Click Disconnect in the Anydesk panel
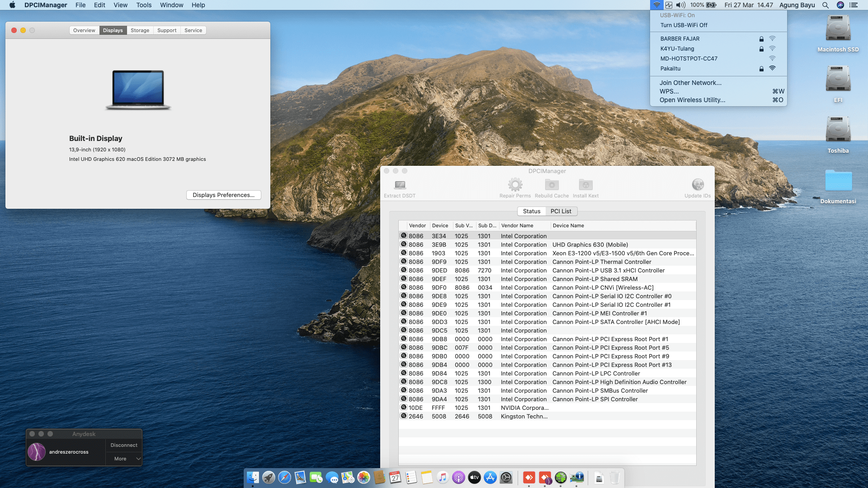Image resolution: width=868 pixels, height=488 pixels. click(x=124, y=445)
